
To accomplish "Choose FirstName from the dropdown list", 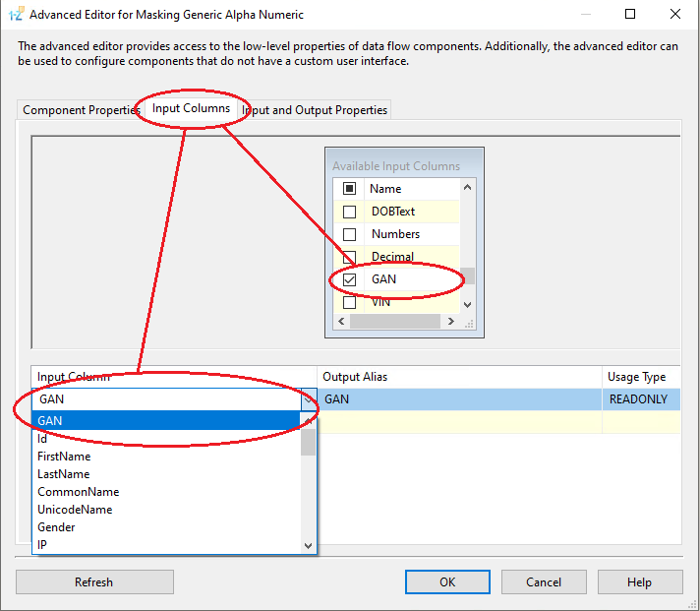I will pyautogui.click(x=64, y=457).
